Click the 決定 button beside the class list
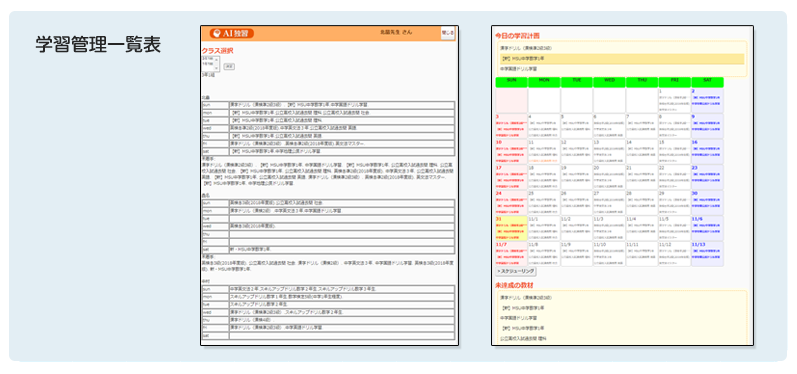This screenshot has width=797, height=374. pyautogui.click(x=229, y=67)
